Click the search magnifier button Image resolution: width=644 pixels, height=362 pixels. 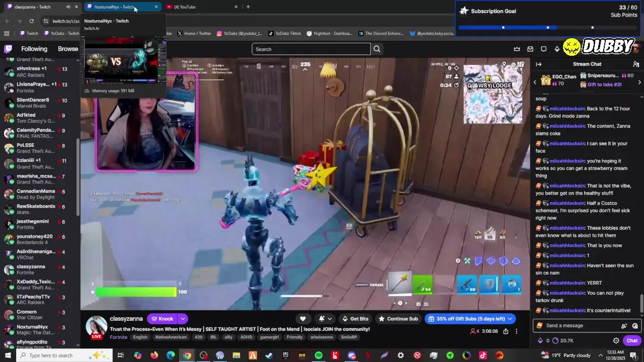(x=377, y=49)
